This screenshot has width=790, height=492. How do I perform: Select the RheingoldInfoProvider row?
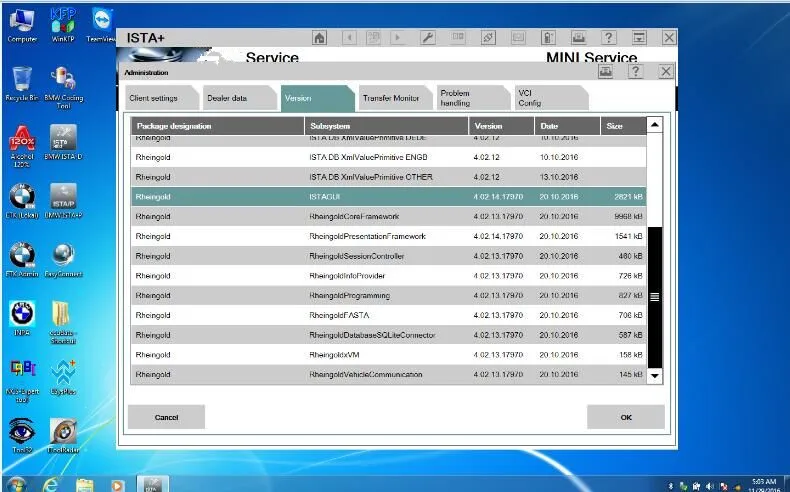coord(388,276)
